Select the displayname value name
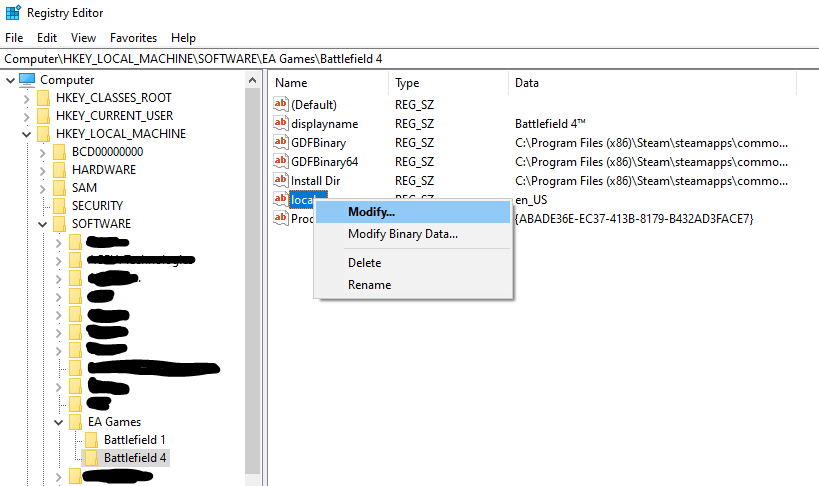This screenshot has width=819, height=486. [x=324, y=124]
